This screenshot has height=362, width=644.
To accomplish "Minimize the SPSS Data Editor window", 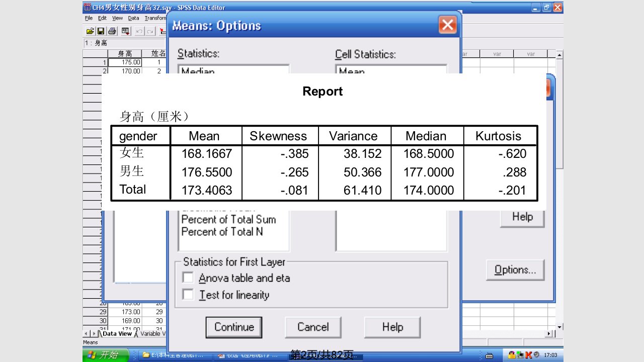I will click(537, 8).
